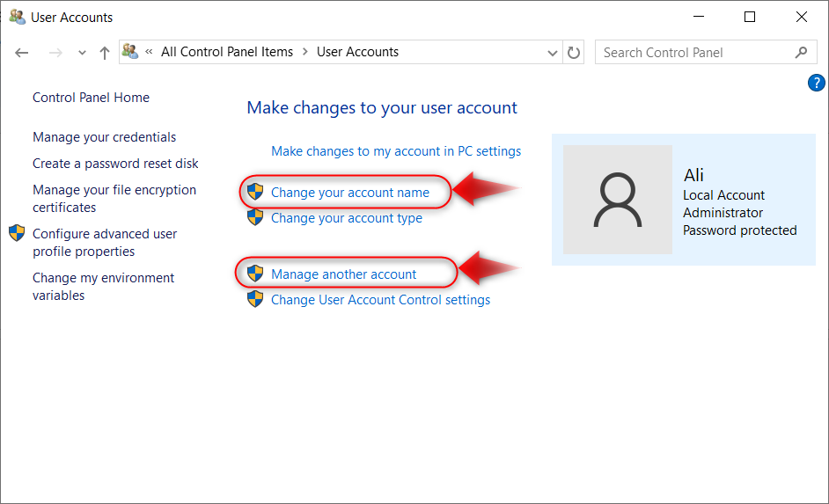Viewport: 829px width, 504px height.
Task: Select All Control Panel Items breadcrumb
Action: (226, 52)
